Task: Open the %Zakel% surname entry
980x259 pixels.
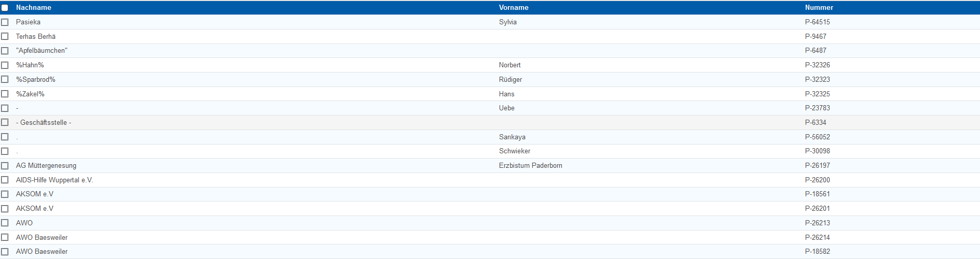Action: (30, 94)
